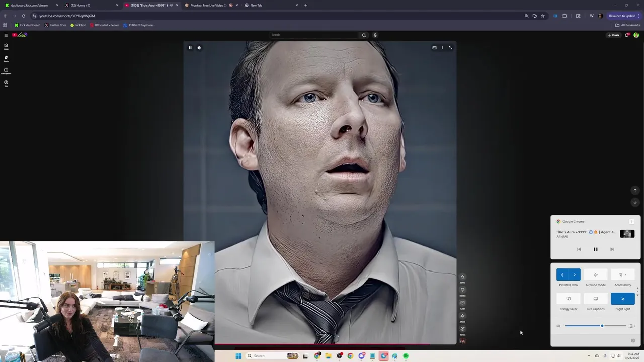Bookmark this page with the star
The image size is (644, 362).
point(543,16)
